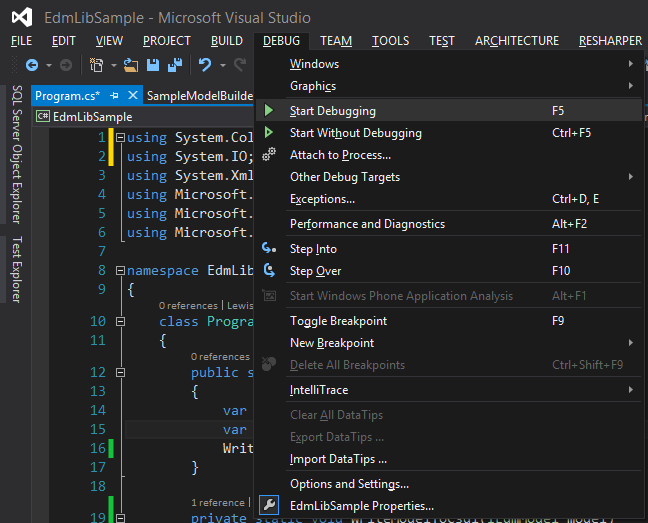Click the Save toolbar icon

pyautogui.click(x=153, y=65)
